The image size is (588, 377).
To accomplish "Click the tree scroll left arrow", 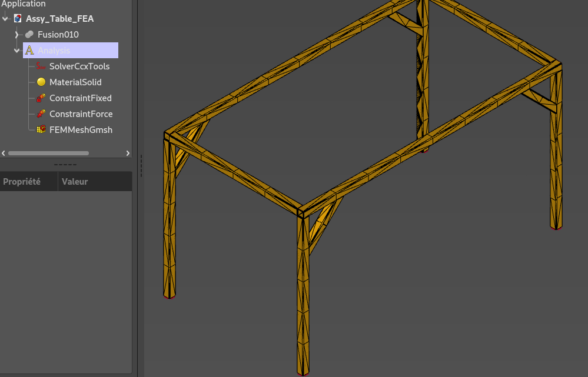I will (4, 153).
